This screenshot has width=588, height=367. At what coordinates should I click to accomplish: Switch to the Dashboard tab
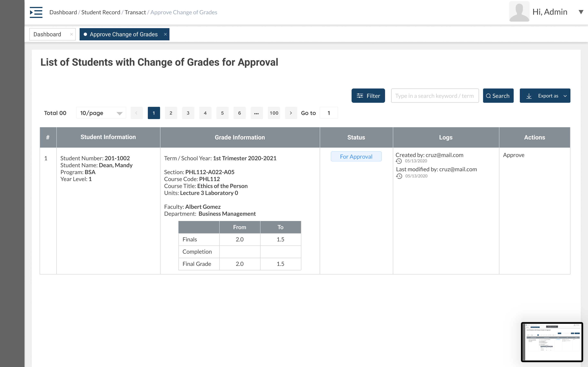click(x=48, y=34)
